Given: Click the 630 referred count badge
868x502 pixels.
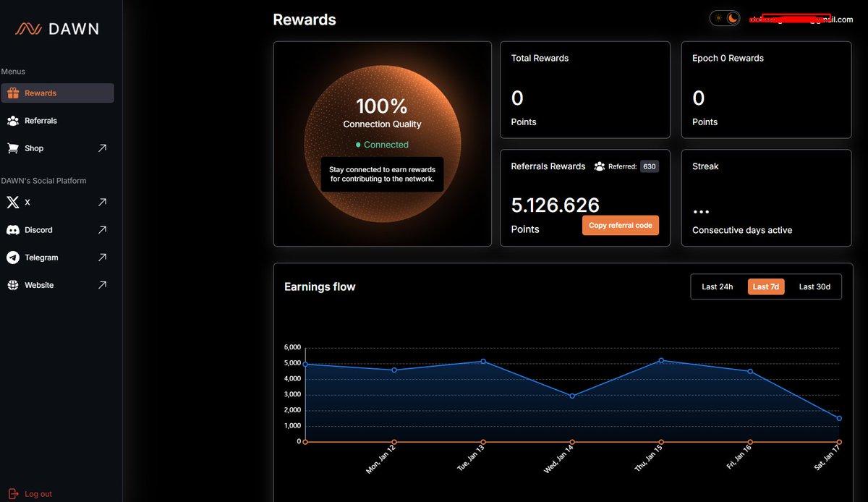Looking at the screenshot, I should (x=650, y=166).
